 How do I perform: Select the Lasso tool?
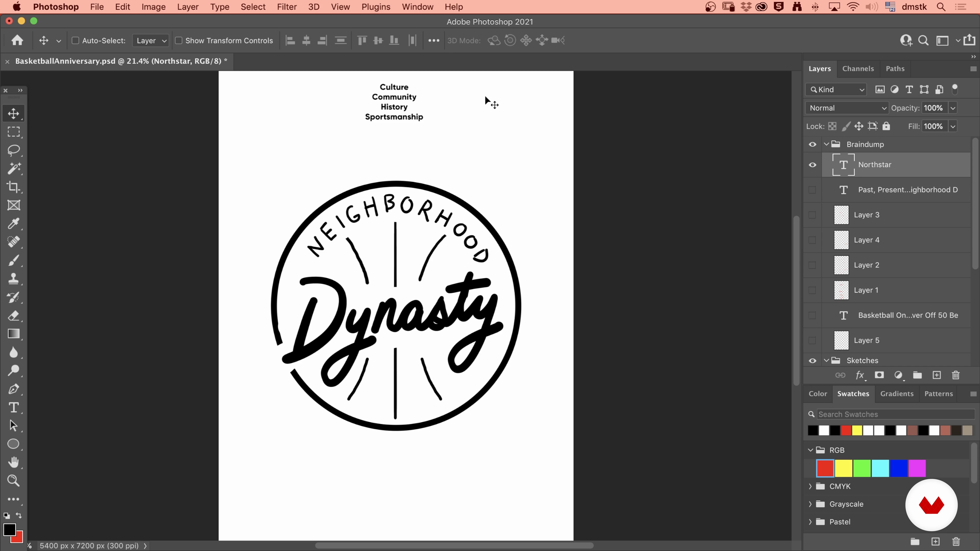pyautogui.click(x=14, y=150)
